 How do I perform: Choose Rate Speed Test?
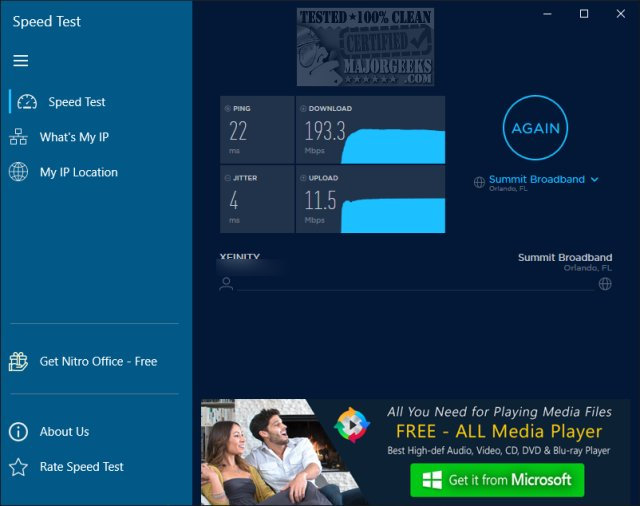[96, 467]
